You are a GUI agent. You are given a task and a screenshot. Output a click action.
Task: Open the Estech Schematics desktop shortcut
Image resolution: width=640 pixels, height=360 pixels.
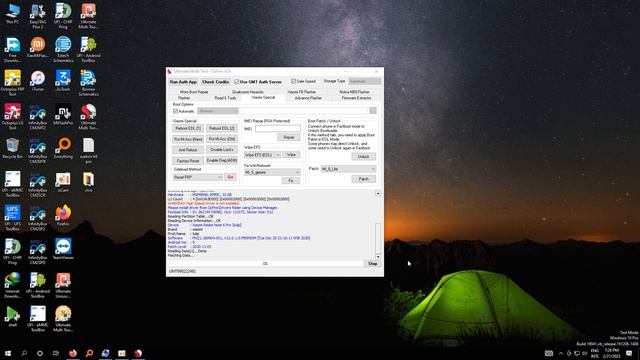point(63,50)
